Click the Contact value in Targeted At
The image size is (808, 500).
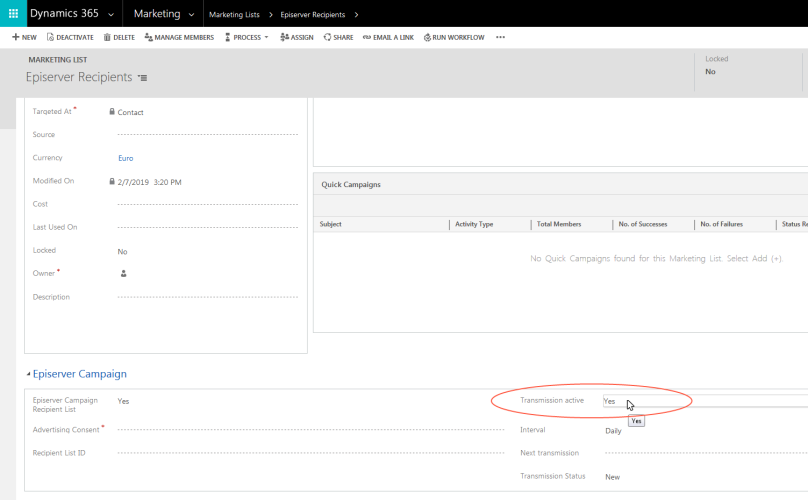[130, 112]
